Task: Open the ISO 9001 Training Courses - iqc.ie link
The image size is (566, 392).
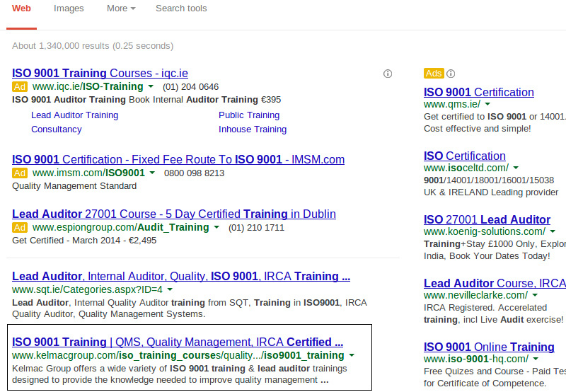Action: pyautogui.click(x=100, y=74)
